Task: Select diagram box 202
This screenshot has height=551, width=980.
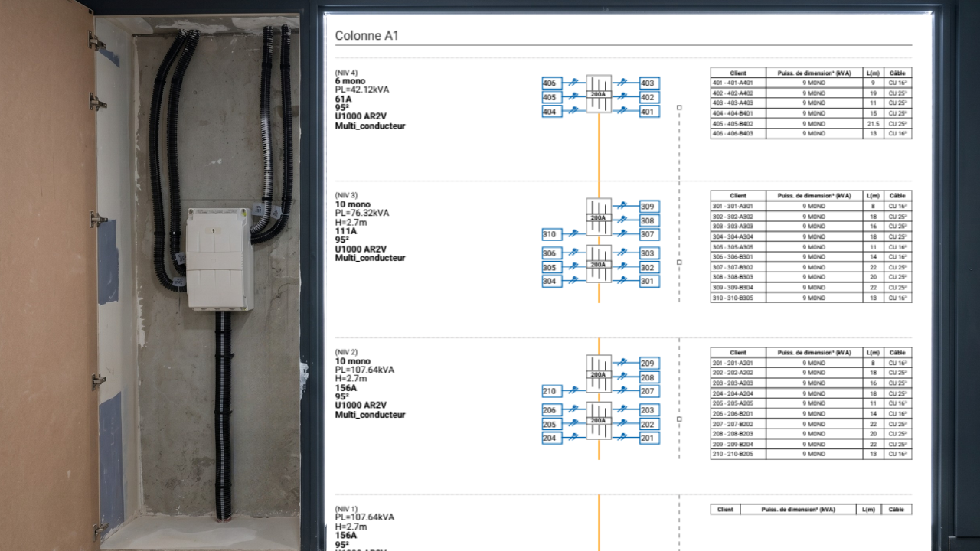Action: point(648,424)
